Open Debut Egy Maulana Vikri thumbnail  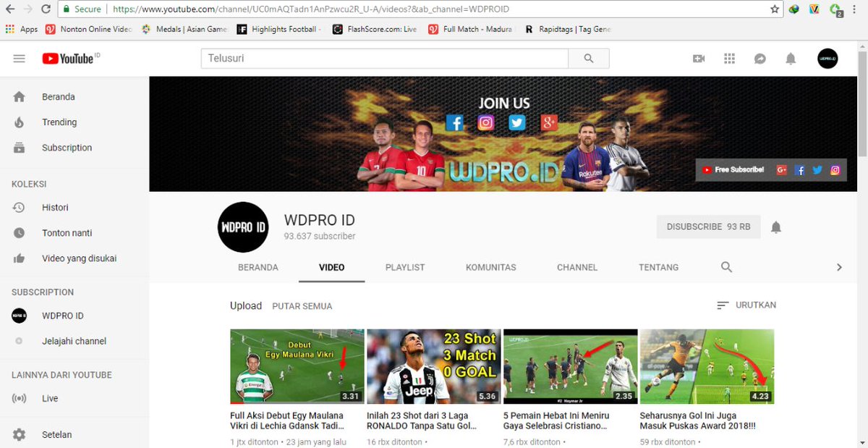coord(297,366)
